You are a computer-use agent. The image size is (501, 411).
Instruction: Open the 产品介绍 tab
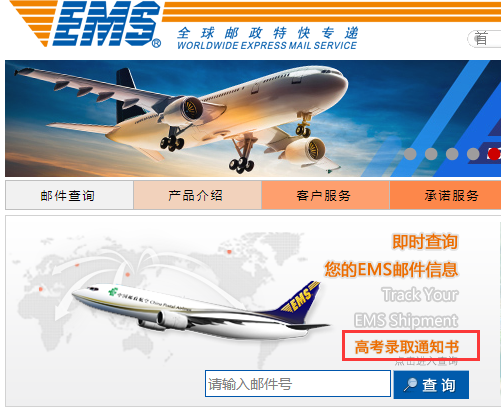197,195
